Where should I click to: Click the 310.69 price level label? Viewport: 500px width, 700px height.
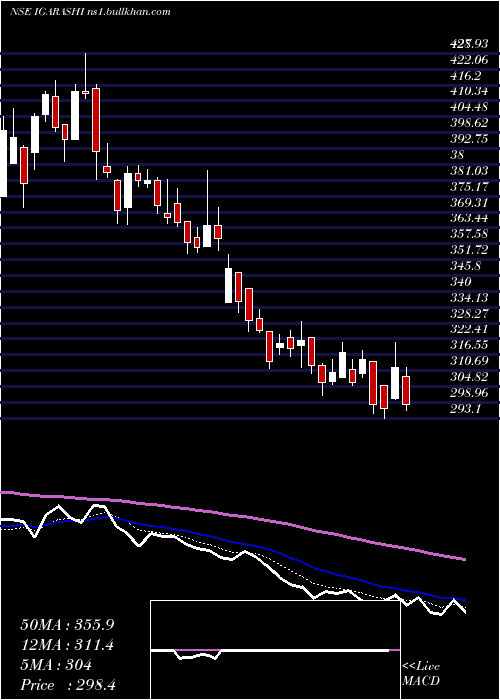pos(469,361)
